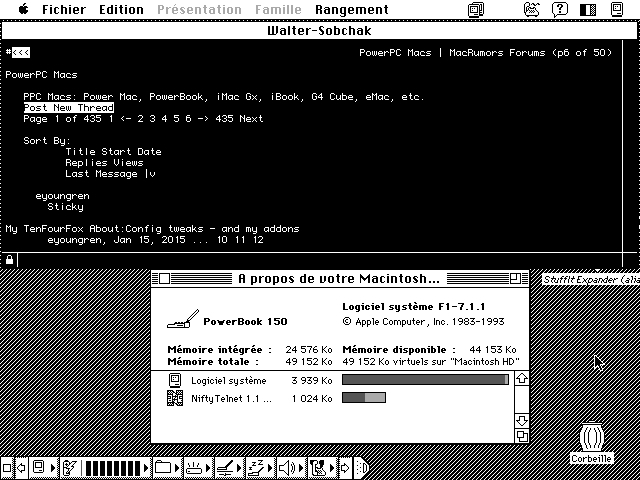The image size is (640, 480).
Task: Select the Corbeille trash icon
Action: coord(591,437)
